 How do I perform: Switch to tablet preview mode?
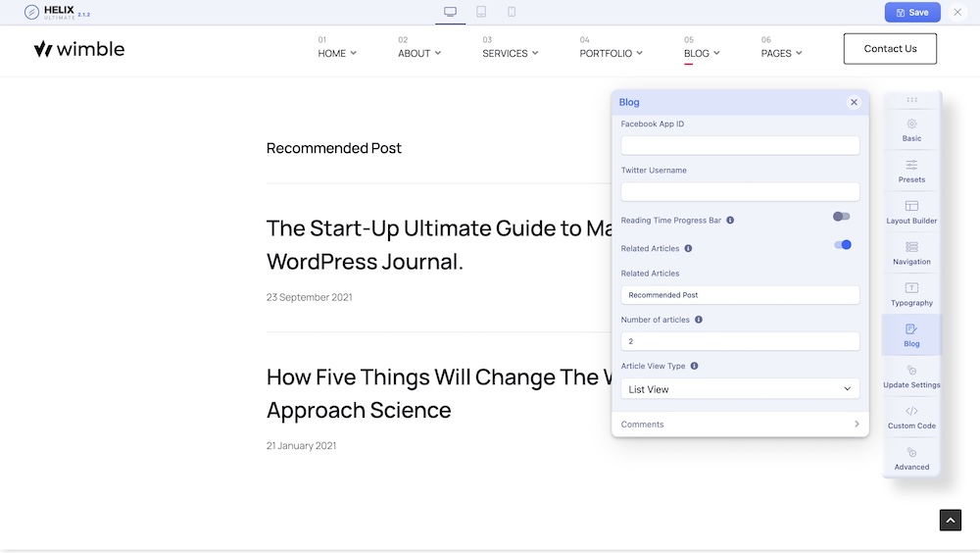[x=481, y=12]
